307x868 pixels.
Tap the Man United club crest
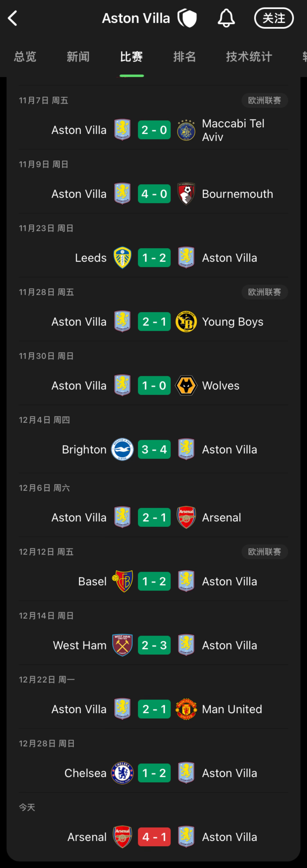(x=186, y=709)
